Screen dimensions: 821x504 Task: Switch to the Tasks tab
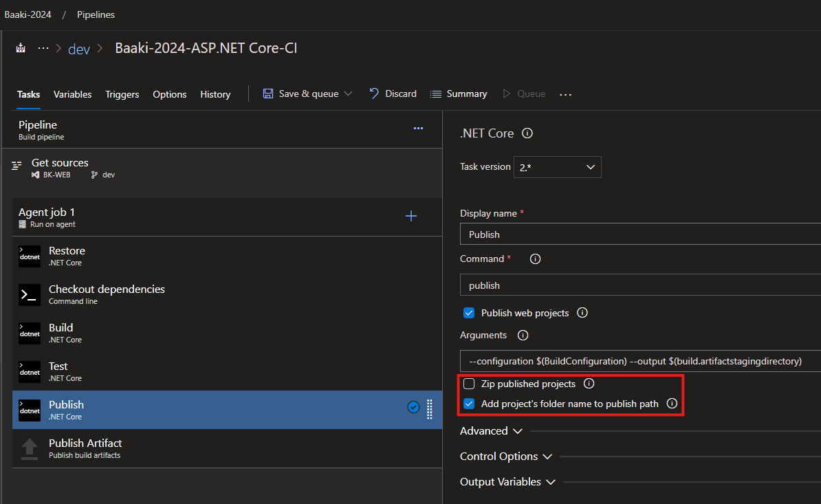pyautogui.click(x=28, y=94)
